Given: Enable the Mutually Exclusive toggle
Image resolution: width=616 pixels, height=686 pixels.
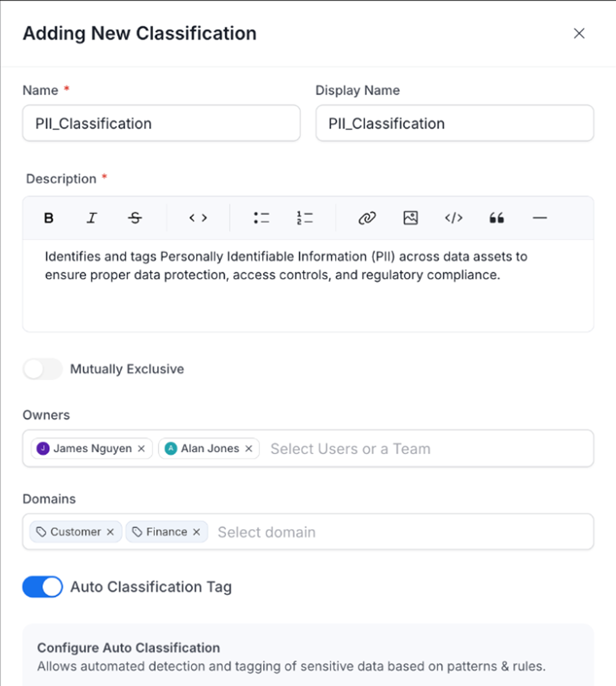Looking at the screenshot, I should [43, 369].
